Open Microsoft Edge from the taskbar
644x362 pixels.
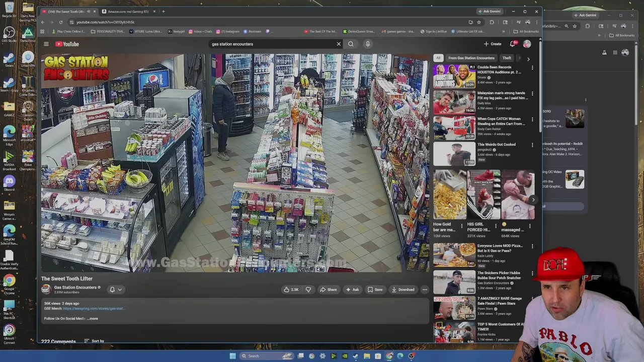[400, 356]
